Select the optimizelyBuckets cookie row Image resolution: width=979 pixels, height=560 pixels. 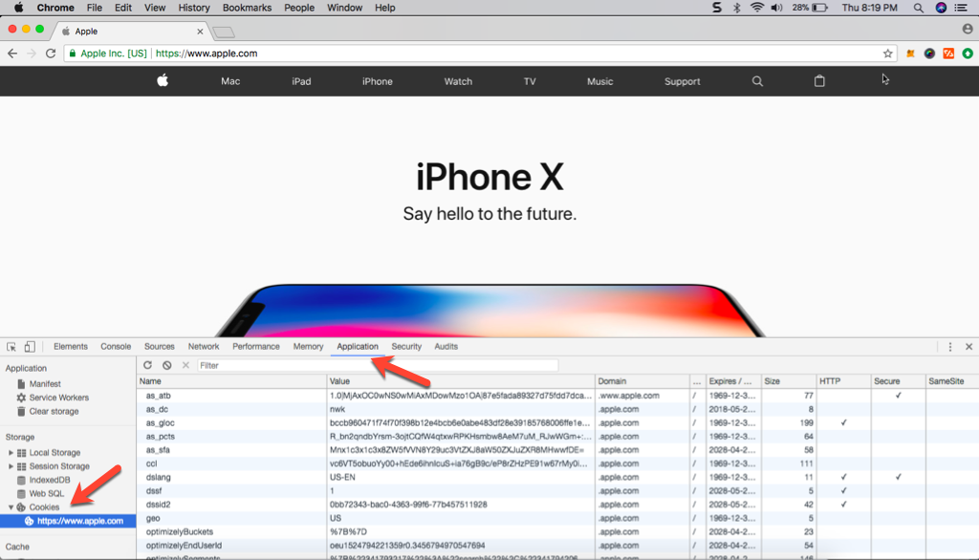[557, 532]
